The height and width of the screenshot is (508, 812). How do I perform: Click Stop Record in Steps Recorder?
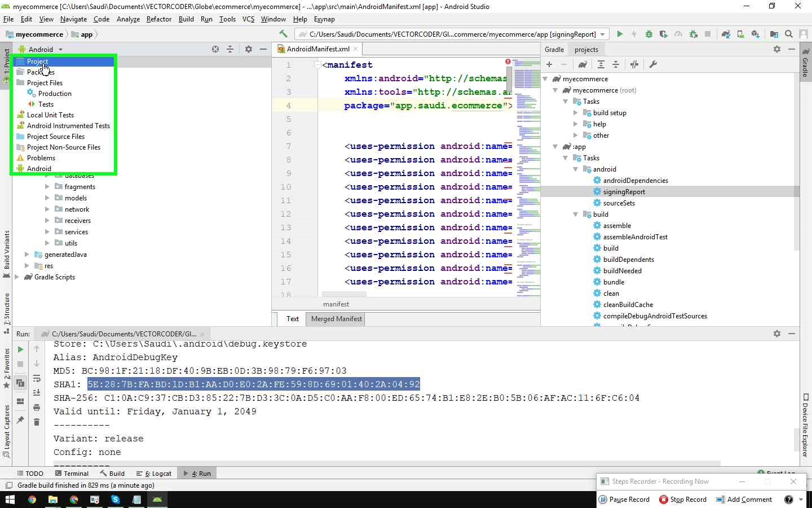683,500
